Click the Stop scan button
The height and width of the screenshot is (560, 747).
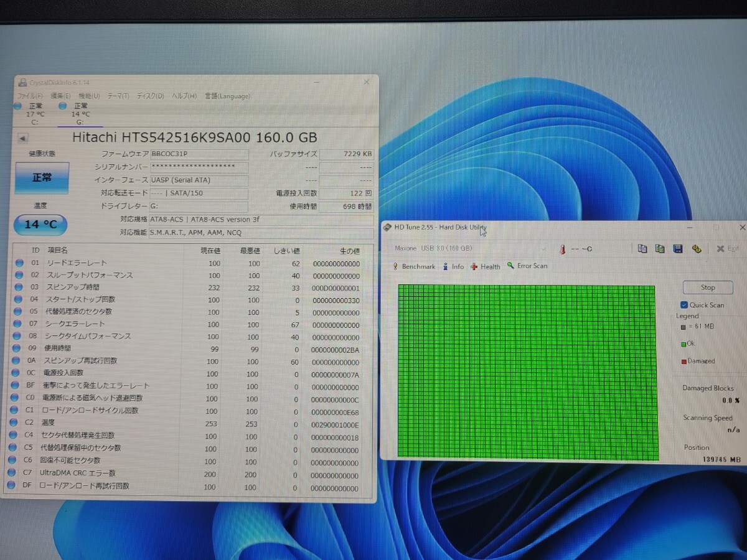(708, 287)
